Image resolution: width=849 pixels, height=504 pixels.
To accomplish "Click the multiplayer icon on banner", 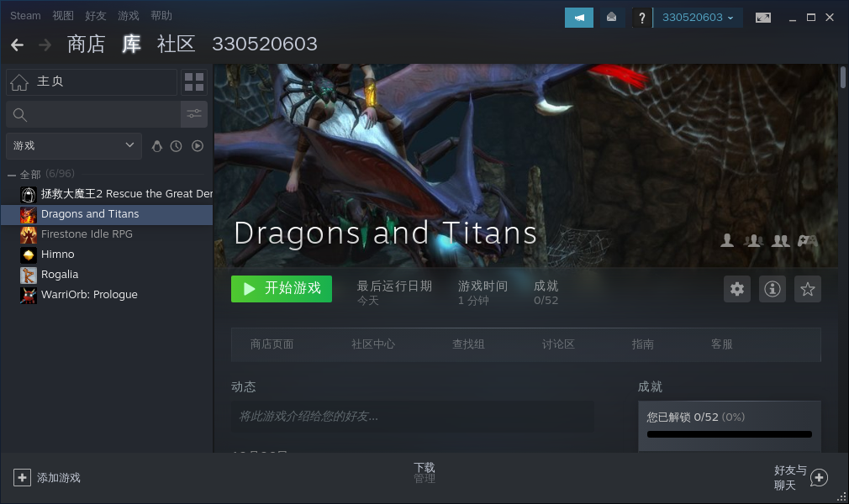I will (x=754, y=240).
